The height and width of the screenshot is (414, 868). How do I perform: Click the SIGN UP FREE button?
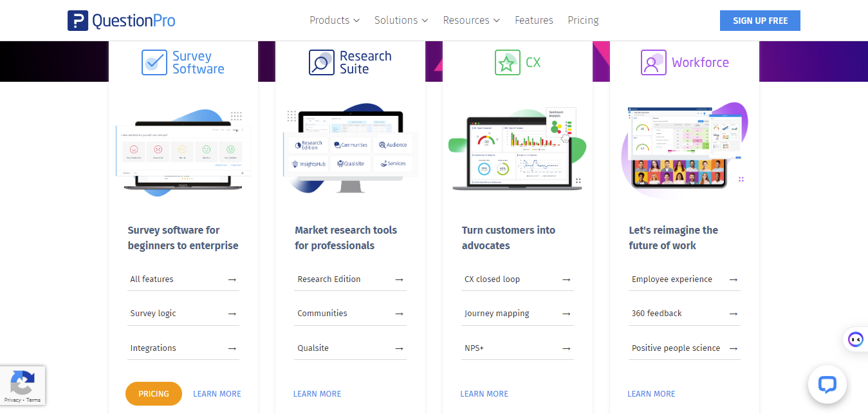[760, 21]
